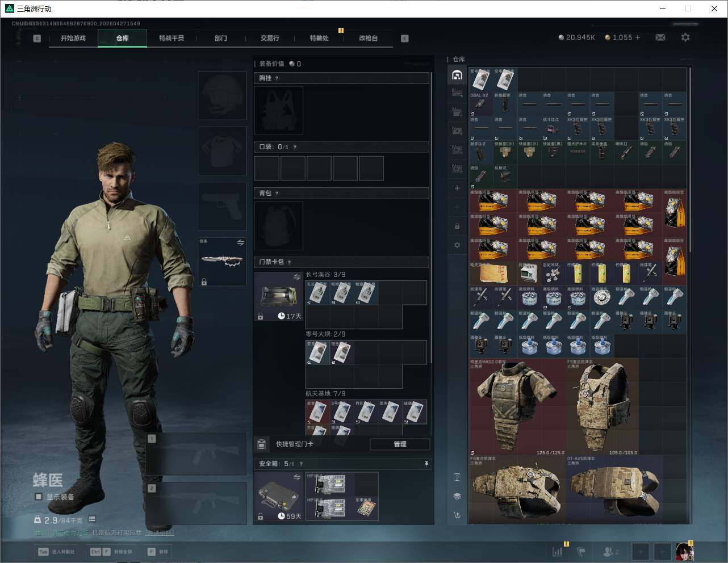Click the help icon beside 背包
This screenshot has height=563, width=728.
pos(277,194)
